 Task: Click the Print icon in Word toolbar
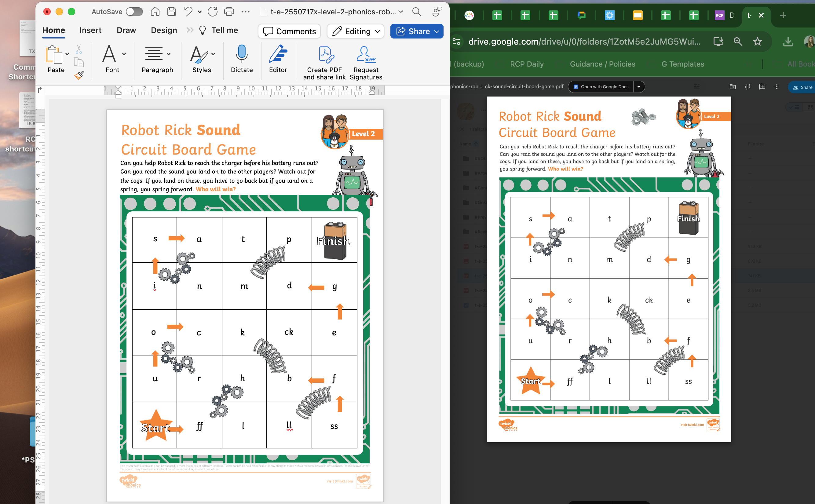click(x=229, y=12)
